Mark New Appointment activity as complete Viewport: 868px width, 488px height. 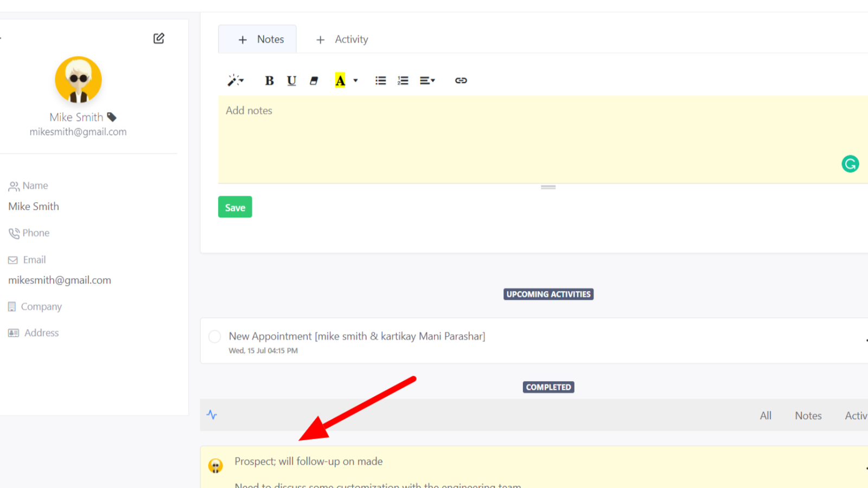point(215,337)
